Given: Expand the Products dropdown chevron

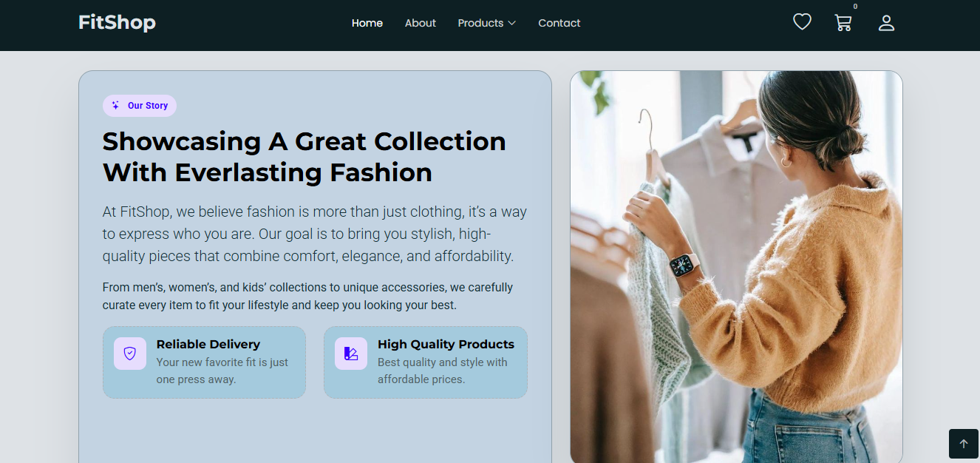Looking at the screenshot, I should [x=511, y=24].
